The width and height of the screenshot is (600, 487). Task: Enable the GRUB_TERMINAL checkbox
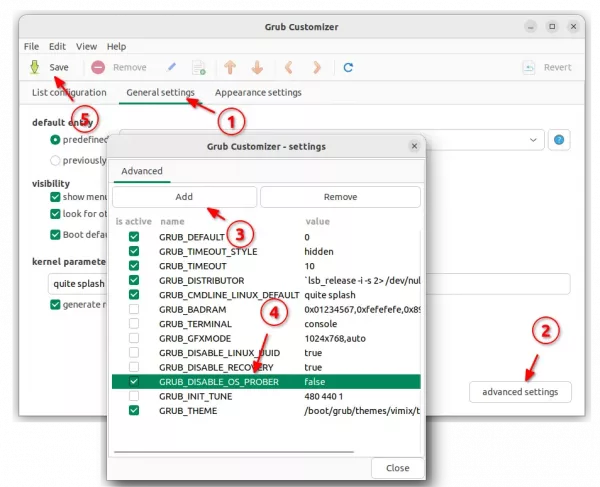134,324
